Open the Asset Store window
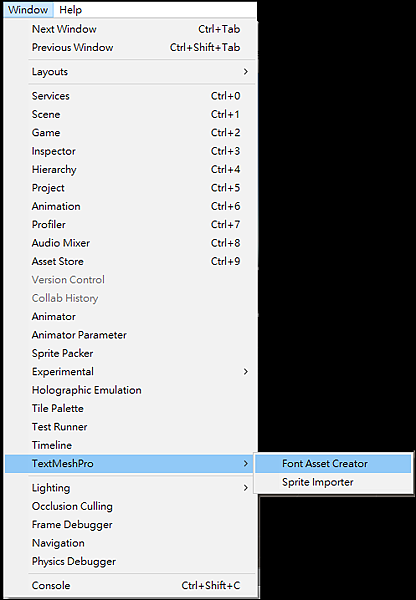This screenshot has height=600, width=416. click(130, 261)
